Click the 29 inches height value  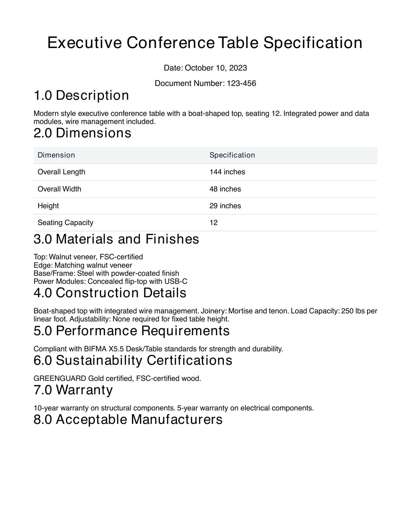click(225, 206)
